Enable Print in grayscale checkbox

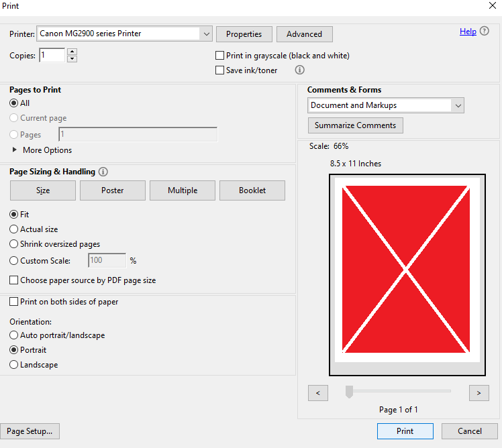219,56
